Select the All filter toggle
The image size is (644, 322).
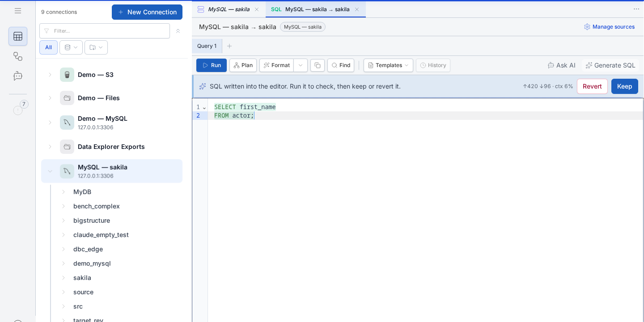point(48,47)
